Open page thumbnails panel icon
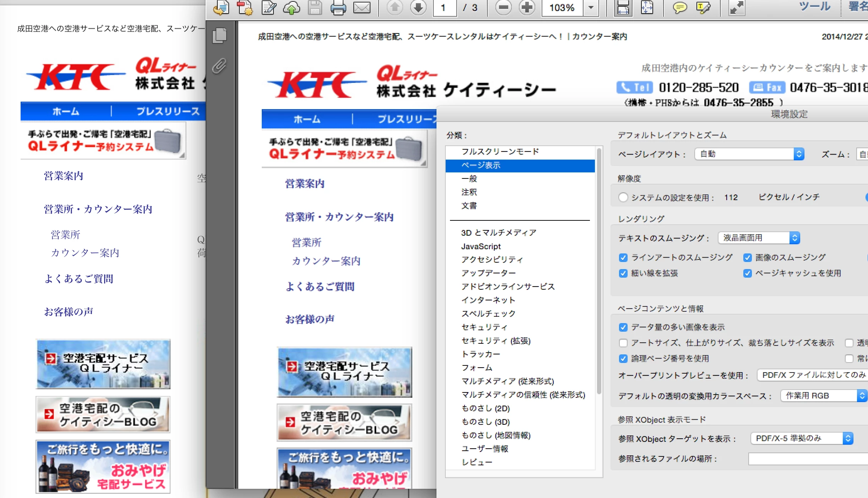The width and height of the screenshot is (868, 498). coord(219,36)
